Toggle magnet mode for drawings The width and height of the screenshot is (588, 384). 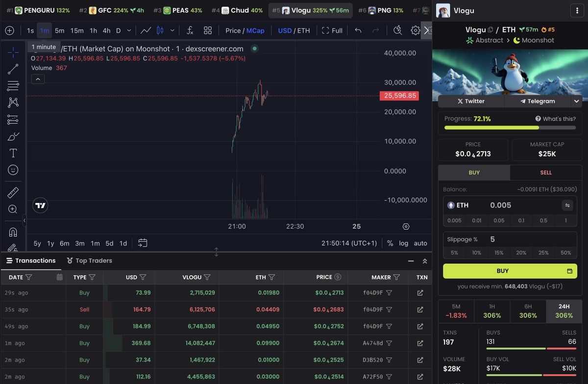click(13, 231)
